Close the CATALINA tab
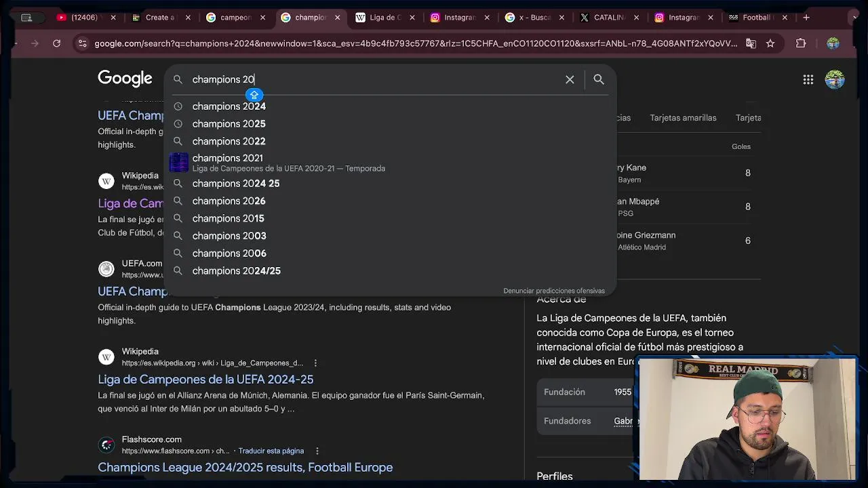868x488 pixels. pyautogui.click(x=636, y=18)
